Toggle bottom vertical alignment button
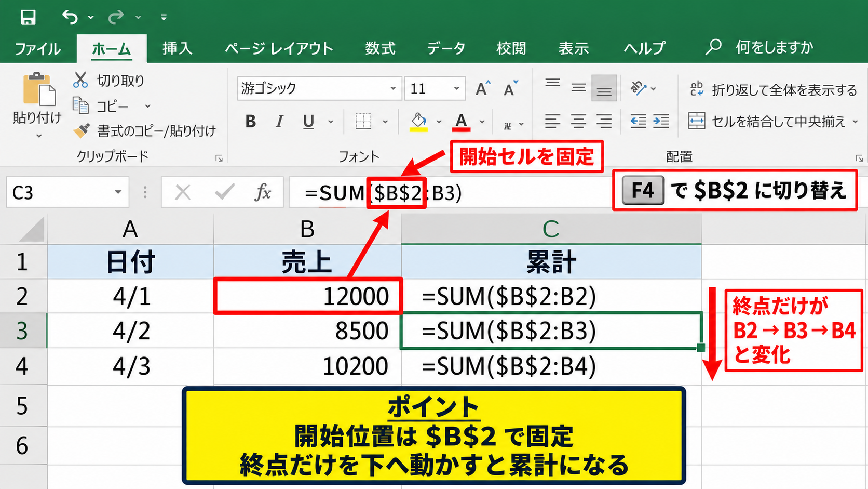Screen dimensions: 868x489 (x=604, y=88)
